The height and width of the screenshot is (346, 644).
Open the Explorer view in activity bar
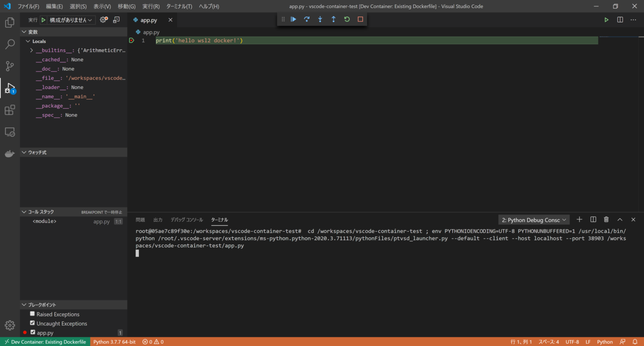click(10, 23)
